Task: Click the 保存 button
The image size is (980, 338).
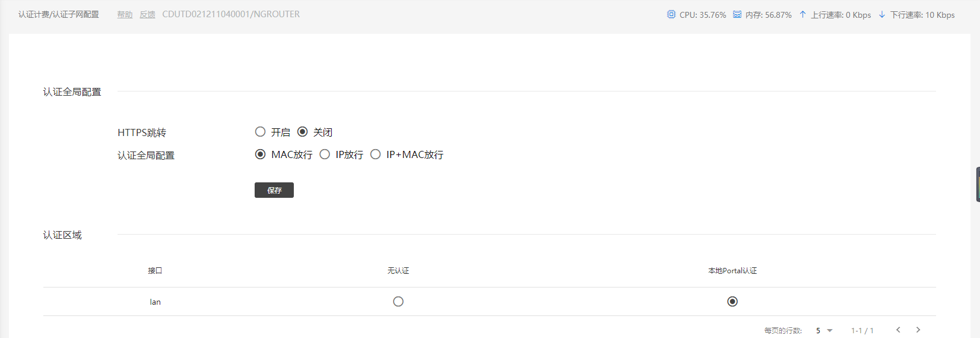Action: (x=274, y=190)
